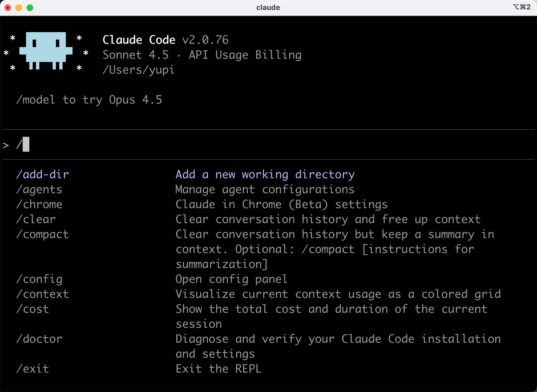Image resolution: width=537 pixels, height=392 pixels.
Task: Click the 'Sonnet 4.5 · API Usage Billing' text
Action: point(202,55)
